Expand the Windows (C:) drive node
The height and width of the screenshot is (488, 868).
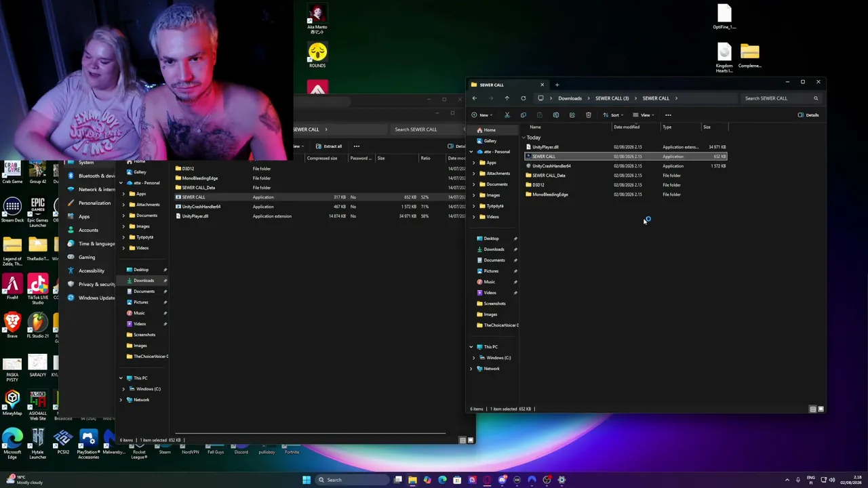[474, 358]
